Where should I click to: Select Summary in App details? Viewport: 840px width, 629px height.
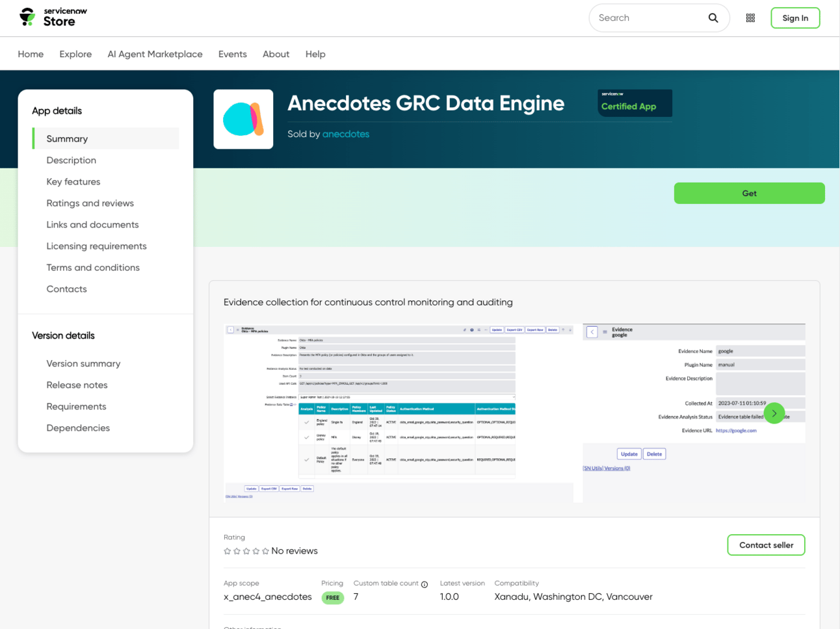106,138
